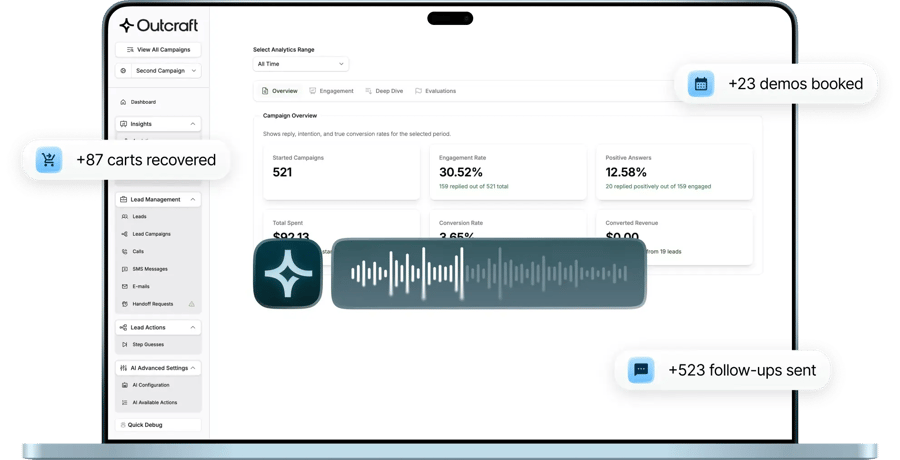Click the E-mails envelope icon
Screen dimensions: 900x460
125,286
